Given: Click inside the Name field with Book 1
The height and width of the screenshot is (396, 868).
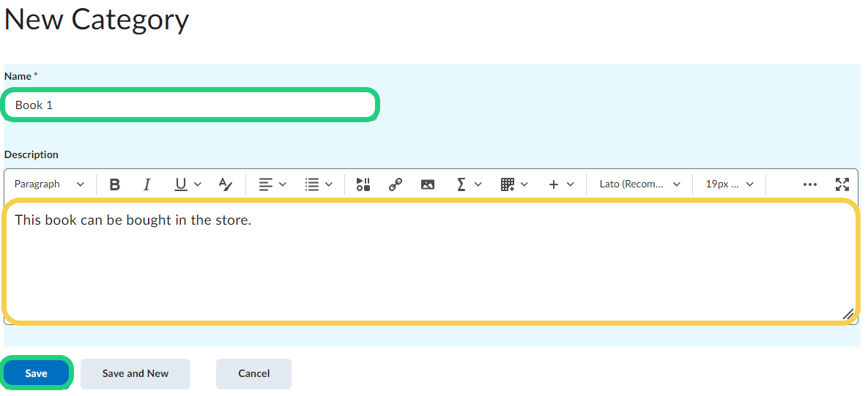Looking at the screenshot, I should (190, 105).
